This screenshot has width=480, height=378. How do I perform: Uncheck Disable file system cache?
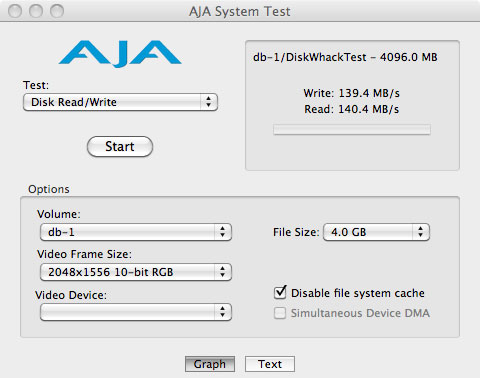click(x=280, y=293)
